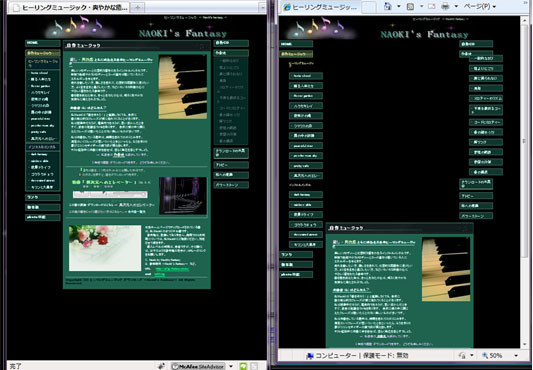Screen dimensions: 533x370
Task: Click the green icon in the left browser status bar
Action: click(x=243, y=366)
